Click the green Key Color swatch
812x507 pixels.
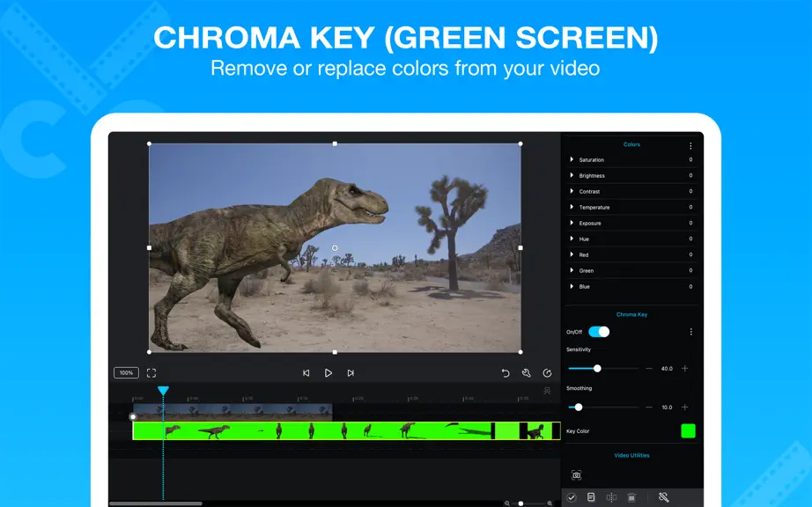coord(688,431)
